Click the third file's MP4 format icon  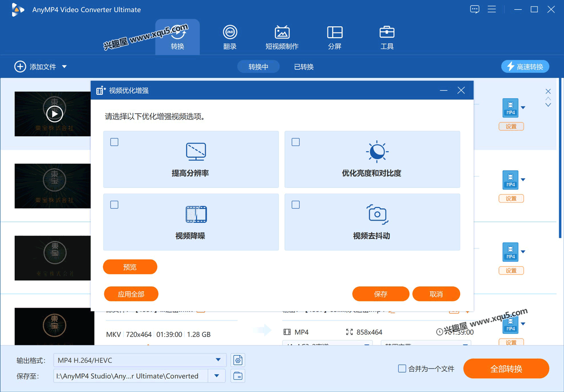click(510, 252)
